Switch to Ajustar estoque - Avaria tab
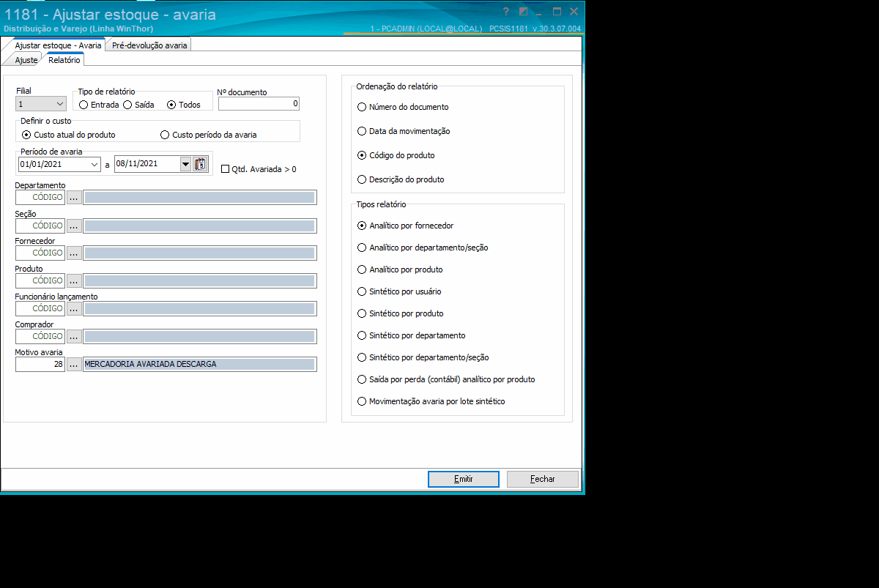 click(58, 45)
